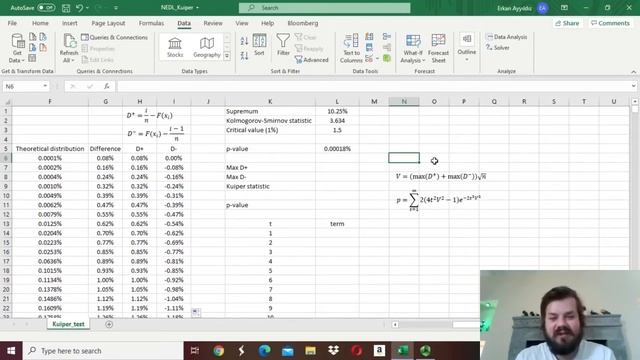This screenshot has height=360, width=640.
Task: Open Dropbox from taskbar
Action: 333,351
